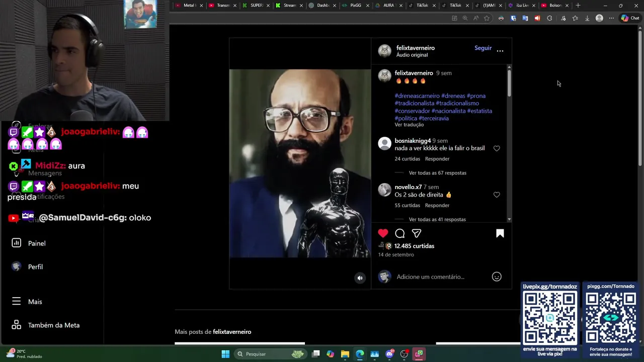Open the post options three-dots menu
Image resolution: width=644 pixels, height=362 pixels.
500,50
